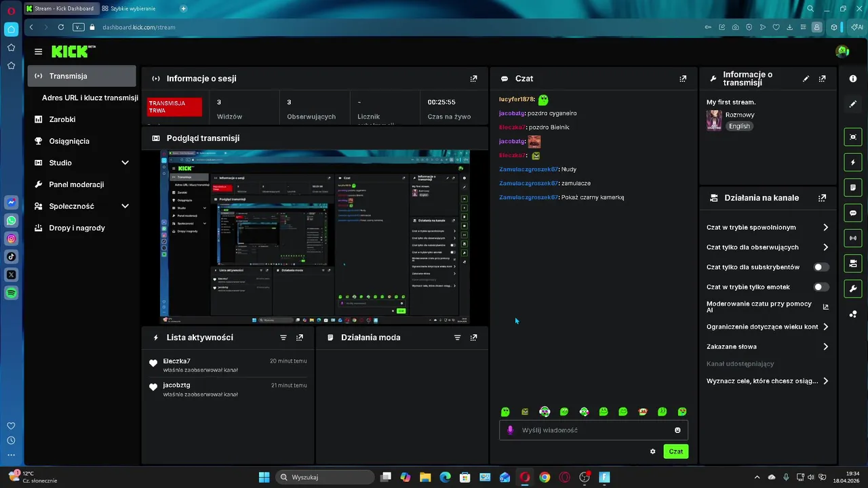Pop out the Lista aktywności panel

300,338
